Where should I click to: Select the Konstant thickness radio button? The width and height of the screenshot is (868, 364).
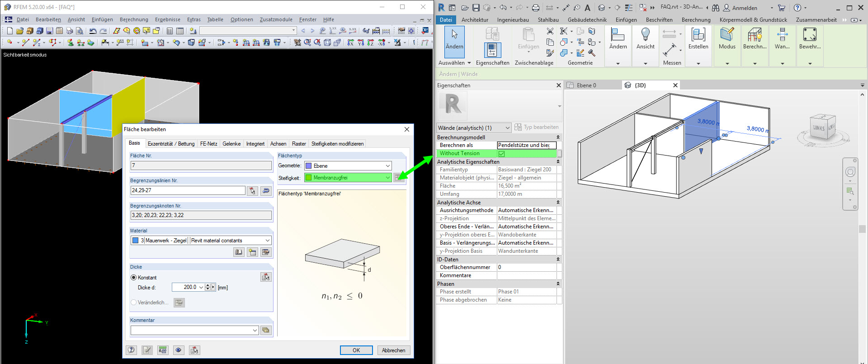pos(133,278)
